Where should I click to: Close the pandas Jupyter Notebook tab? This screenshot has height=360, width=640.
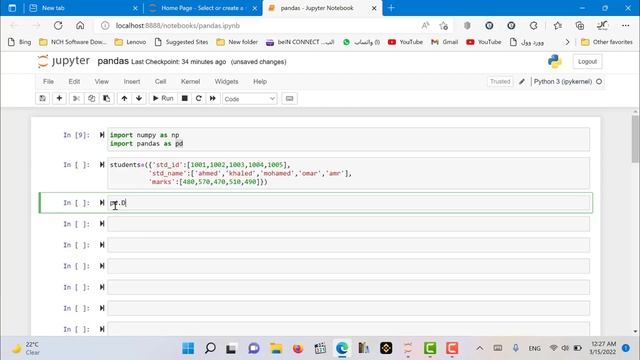coord(374,8)
